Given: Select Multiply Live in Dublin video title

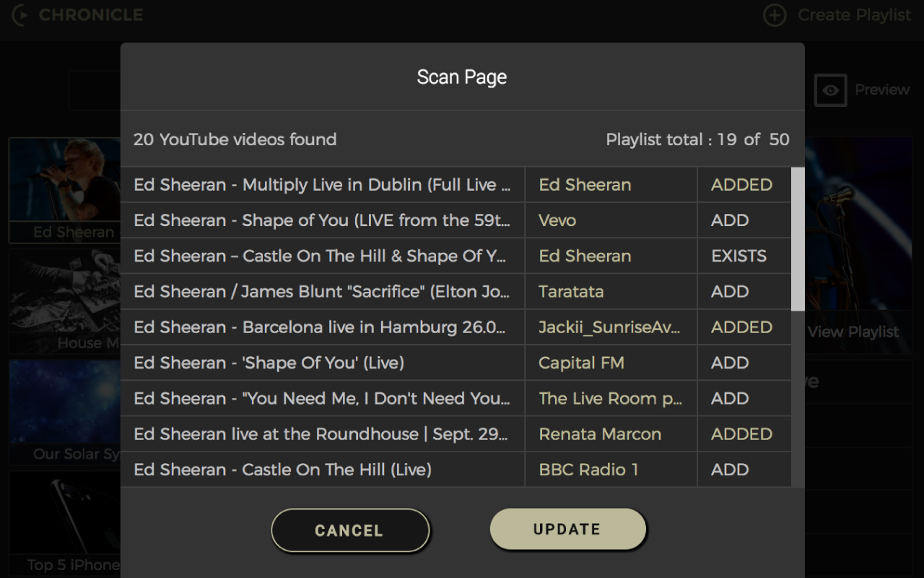Looking at the screenshot, I should point(322,185).
